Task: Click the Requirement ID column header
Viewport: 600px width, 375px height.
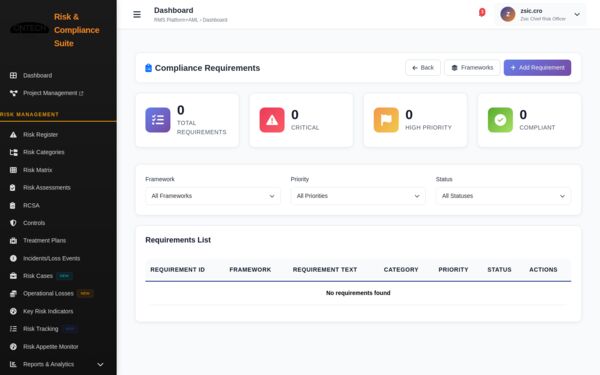Action: coord(178,270)
